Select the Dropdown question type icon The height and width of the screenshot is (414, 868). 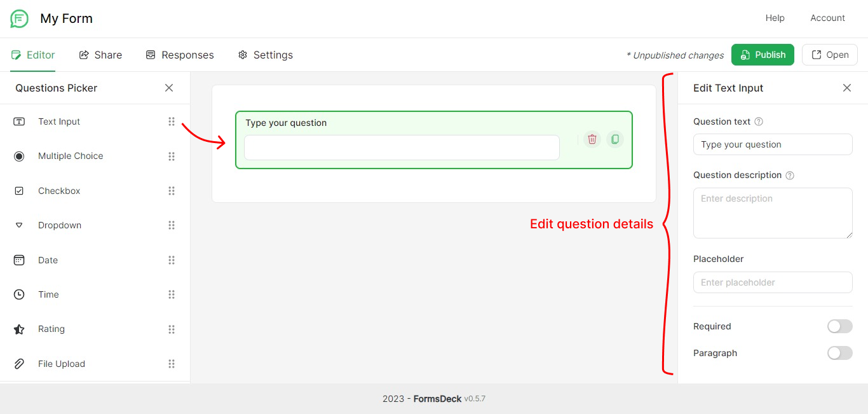point(20,225)
